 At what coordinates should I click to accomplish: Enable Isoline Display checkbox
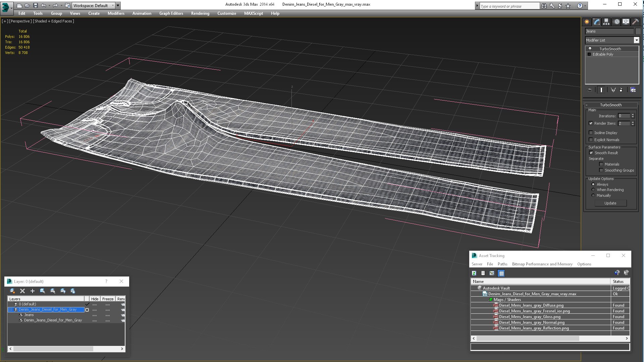click(591, 133)
